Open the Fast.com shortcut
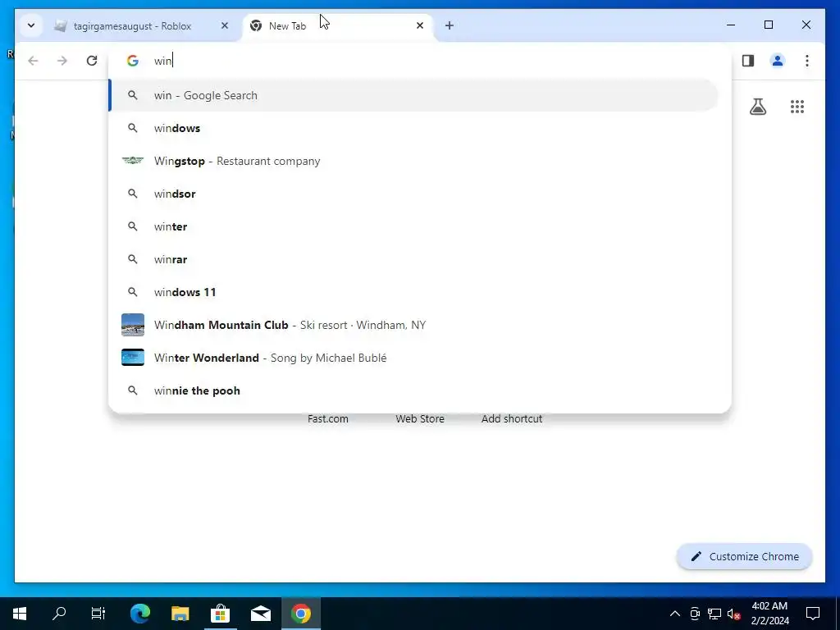The image size is (840, 630). click(328, 419)
